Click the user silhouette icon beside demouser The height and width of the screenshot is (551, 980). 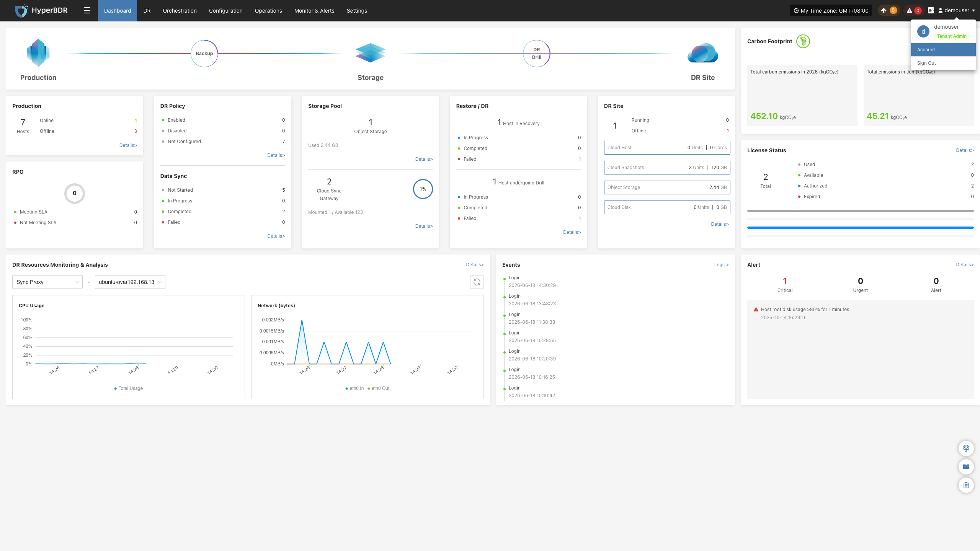[x=940, y=11]
